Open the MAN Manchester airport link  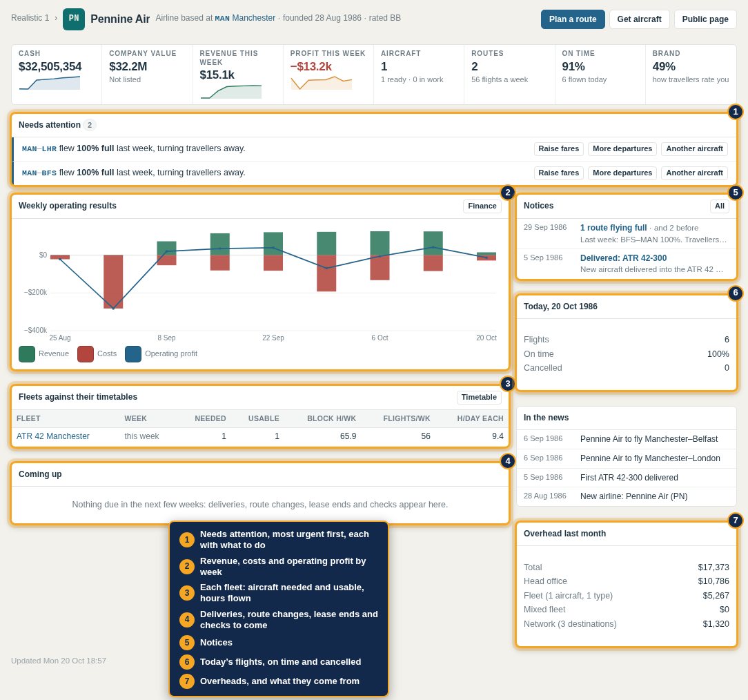(x=245, y=18)
